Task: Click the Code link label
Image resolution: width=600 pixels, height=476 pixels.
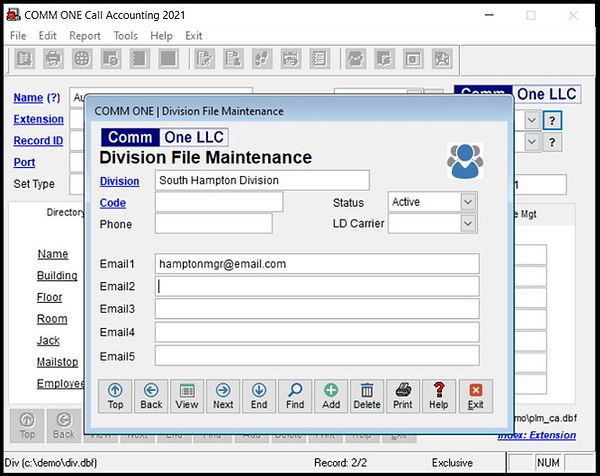Action: [x=112, y=203]
